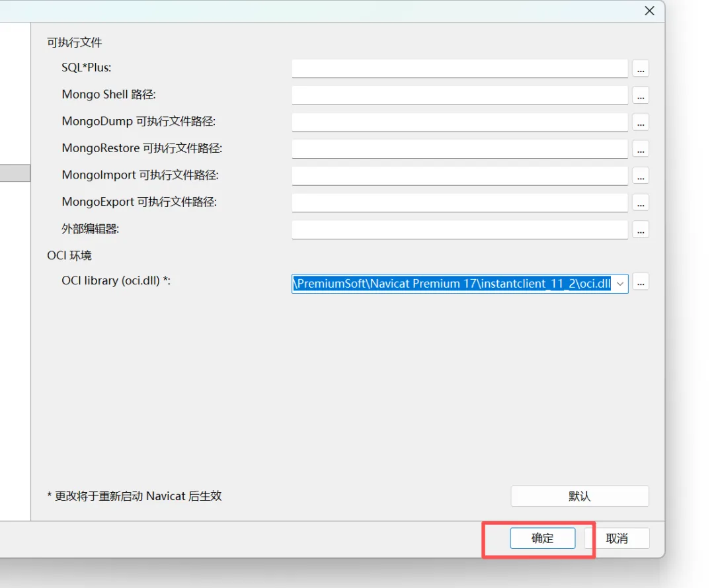Click the SQL*Plus label

86,67
